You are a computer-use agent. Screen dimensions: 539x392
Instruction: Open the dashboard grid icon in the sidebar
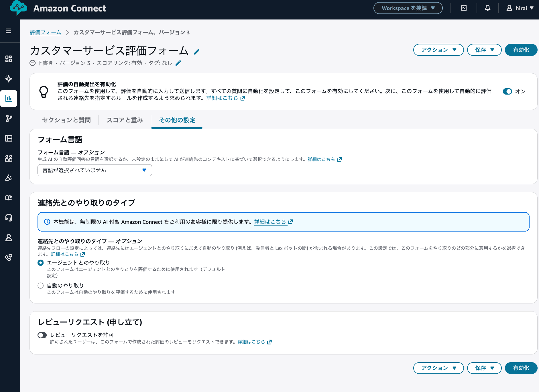pyautogui.click(x=9, y=59)
